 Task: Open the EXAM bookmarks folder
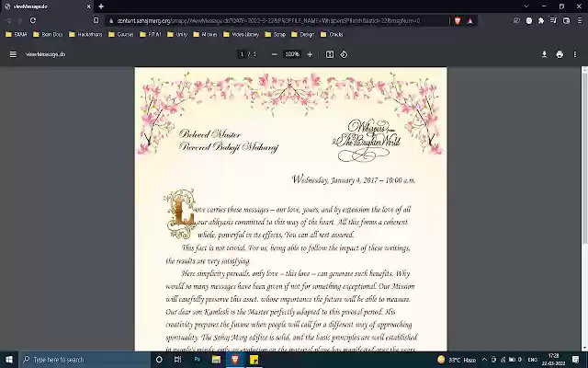tap(17, 34)
